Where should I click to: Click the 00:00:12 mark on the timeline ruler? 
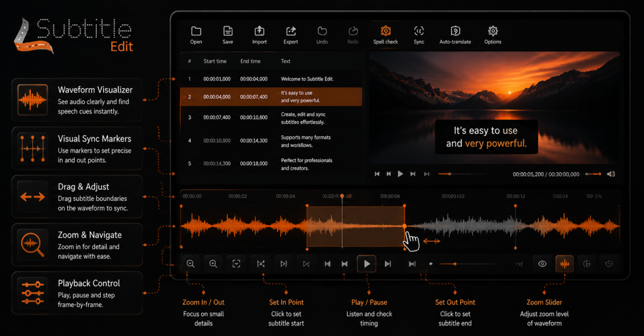click(x=516, y=196)
